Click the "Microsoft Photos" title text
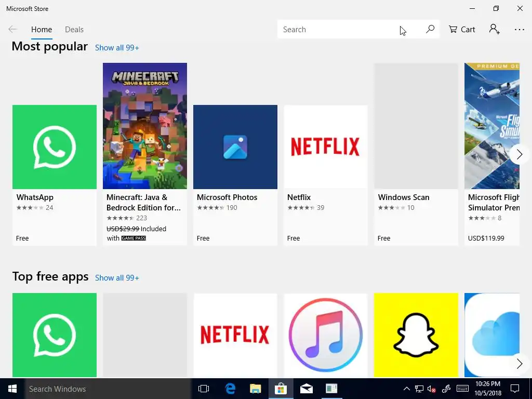The image size is (532, 399). pyautogui.click(x=227, y=197)
